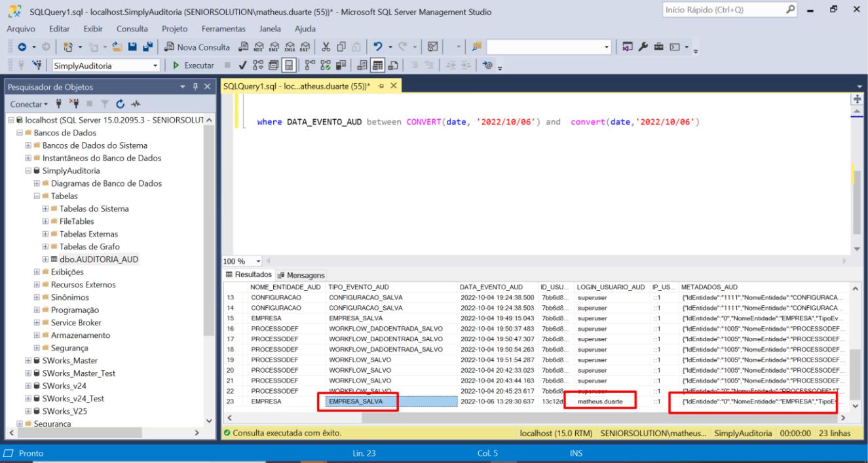Toggle include actual execution plan
This screenshot has width=868, height=463.
pyautogui.click(x=310, y=65)
